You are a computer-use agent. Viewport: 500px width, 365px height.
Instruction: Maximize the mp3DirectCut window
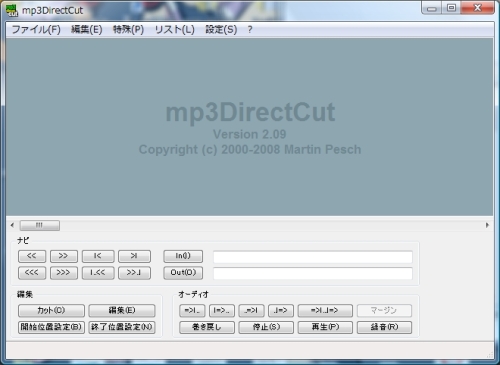[451, 8]
